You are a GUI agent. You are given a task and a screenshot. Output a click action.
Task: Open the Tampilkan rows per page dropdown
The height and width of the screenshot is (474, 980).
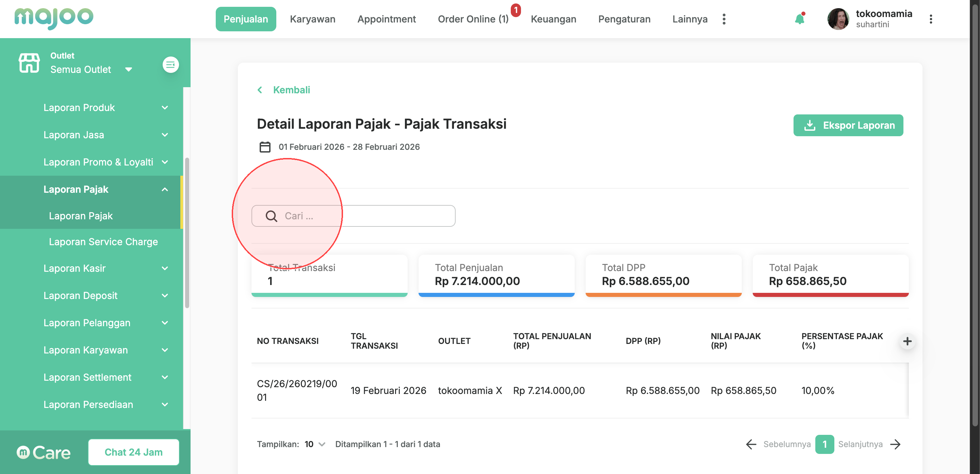pyautogui.click(x=315, y=444)
